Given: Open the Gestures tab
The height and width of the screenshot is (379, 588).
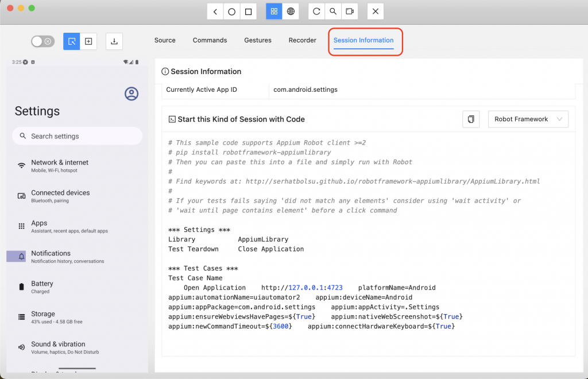Looking at the screenshot, I should tap(258, 40).
